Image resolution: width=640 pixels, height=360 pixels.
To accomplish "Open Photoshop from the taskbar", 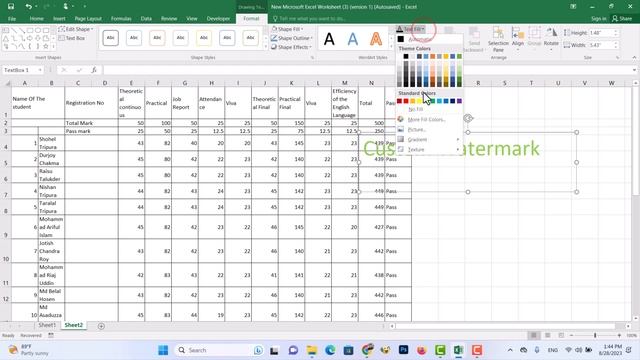I will tap(403, 350).
